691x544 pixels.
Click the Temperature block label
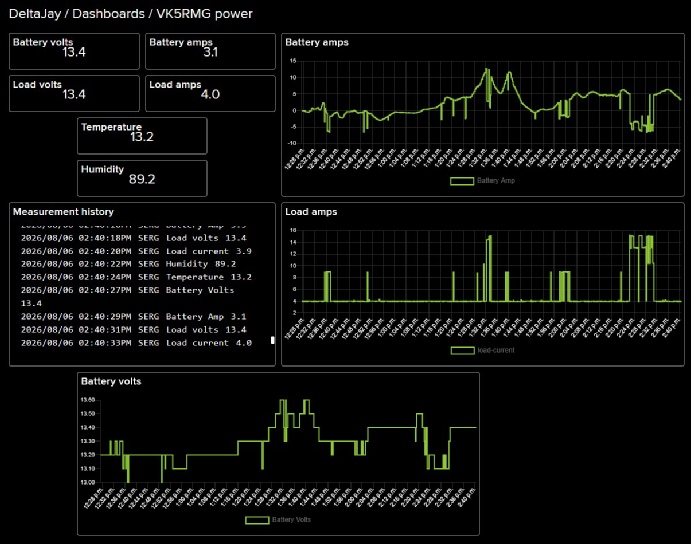(111, 127)
